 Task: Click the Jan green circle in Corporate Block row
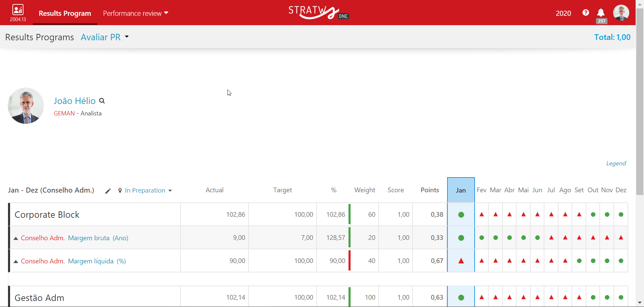coord(461,215)
